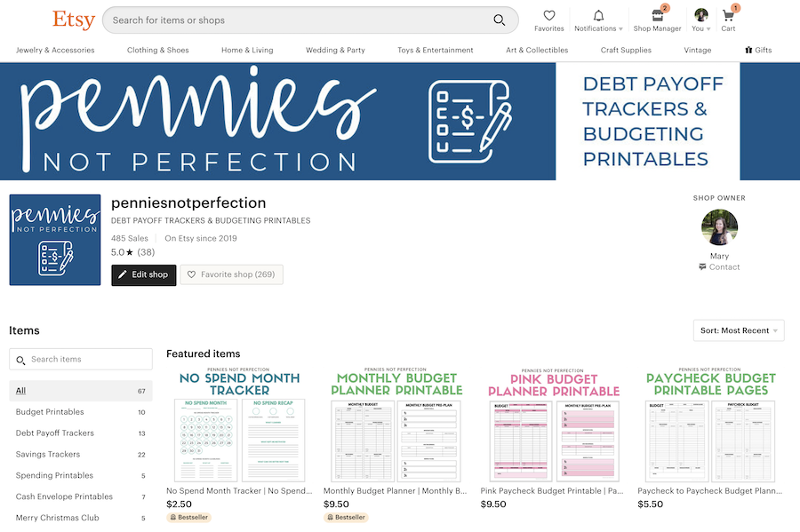This screenshot has height=532, width=800.
Task: Click the penniesnotperfection shop name heading
Action: tap(188, 202)
